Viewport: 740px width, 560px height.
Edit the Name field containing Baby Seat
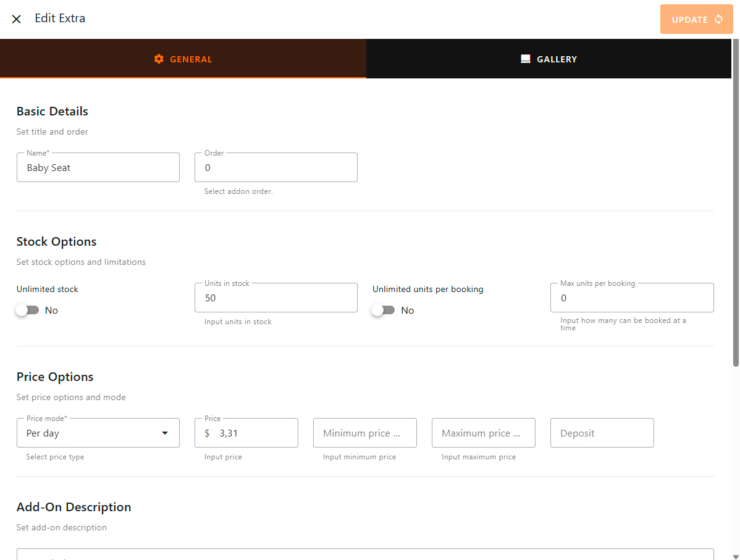pyautogui.click(x=98, y=167)
